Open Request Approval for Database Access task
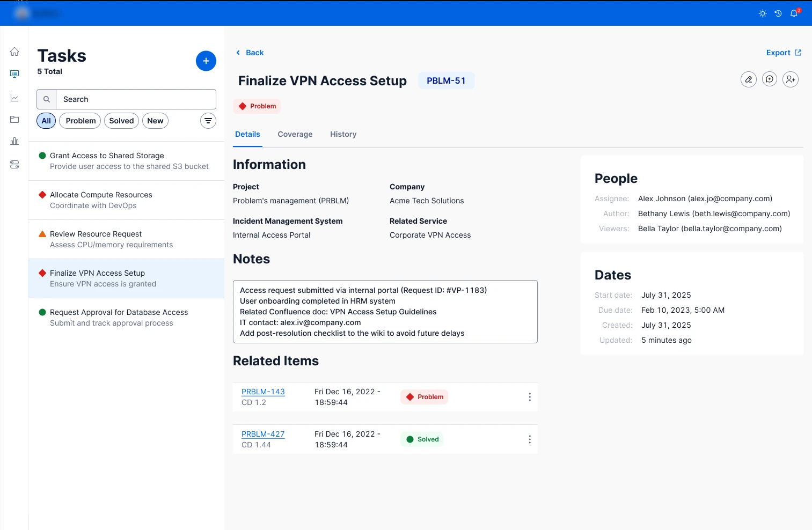 click(x=126, y=318)
